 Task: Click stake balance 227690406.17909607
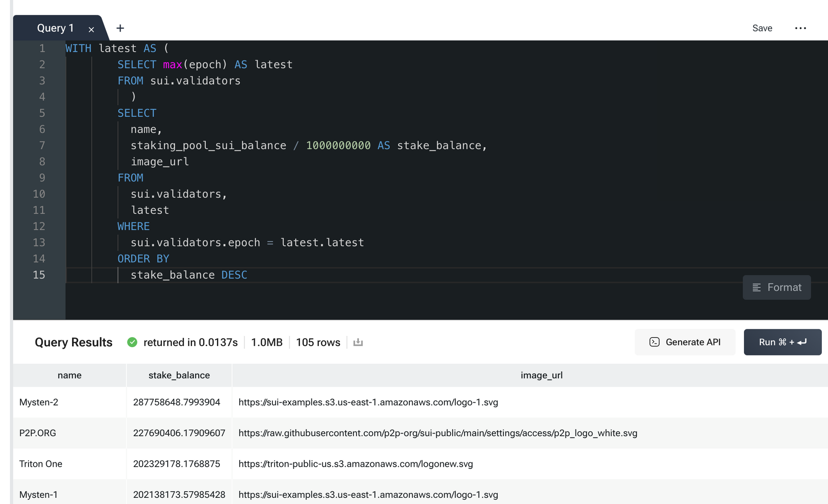(179, 433)
